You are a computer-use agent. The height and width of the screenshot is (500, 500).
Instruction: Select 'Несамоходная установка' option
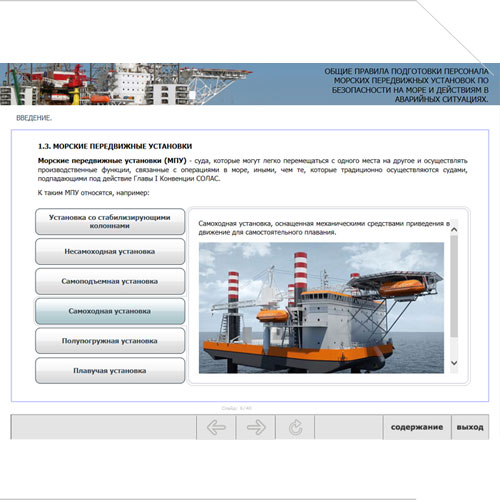[x=110, y=251]
